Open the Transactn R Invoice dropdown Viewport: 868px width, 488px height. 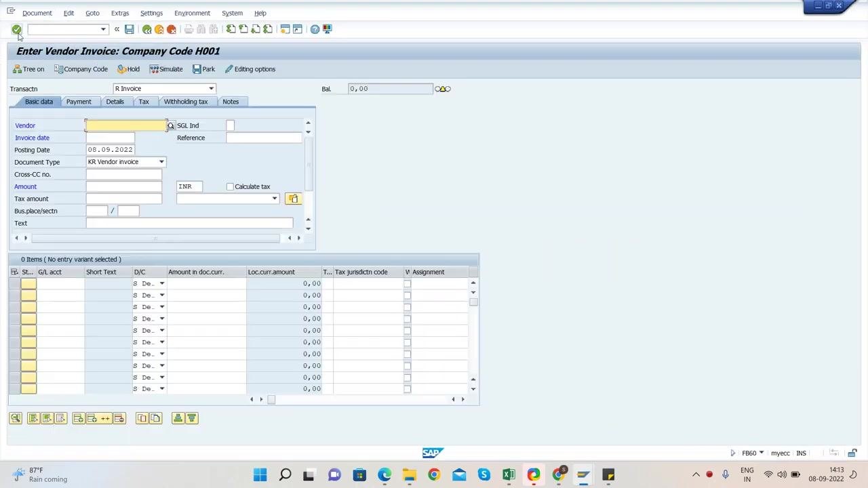click(211, 89)
